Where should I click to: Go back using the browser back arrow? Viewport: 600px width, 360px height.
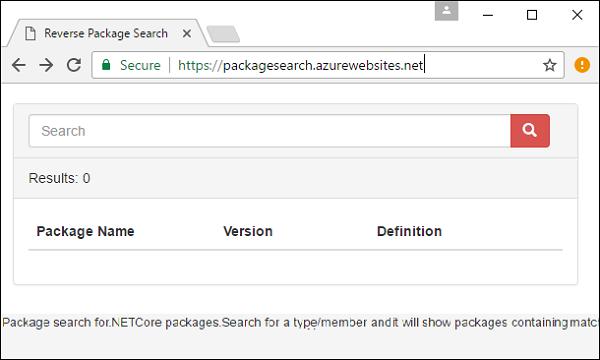click(18, 65)
